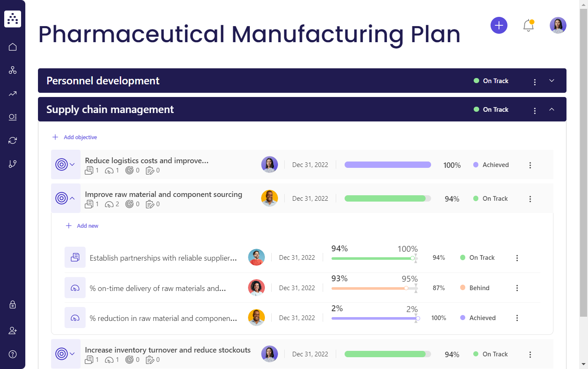Viewport: 588px width, 369px height.
Task: Click the app logo at the top left
Action: [x=13, y=19]
